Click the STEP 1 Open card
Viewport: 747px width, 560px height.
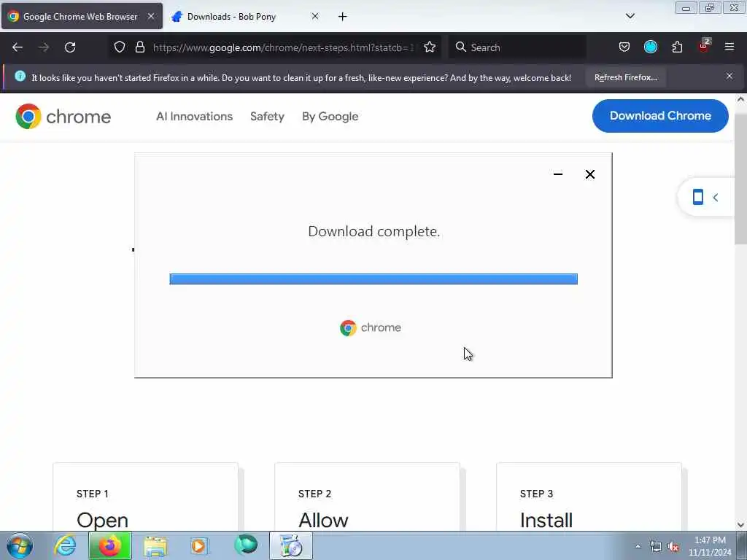point(145,497)
